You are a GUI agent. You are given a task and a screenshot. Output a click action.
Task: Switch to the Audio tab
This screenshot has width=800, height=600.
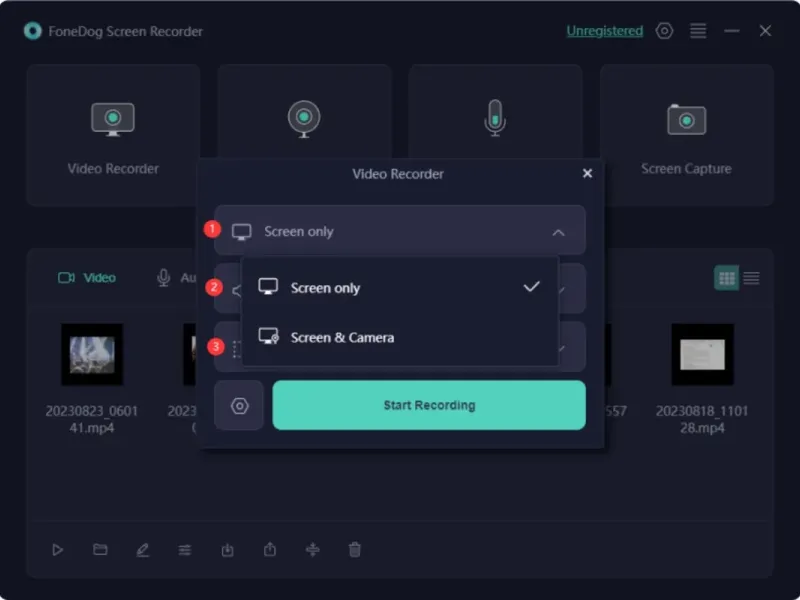(x=176, y=278)
